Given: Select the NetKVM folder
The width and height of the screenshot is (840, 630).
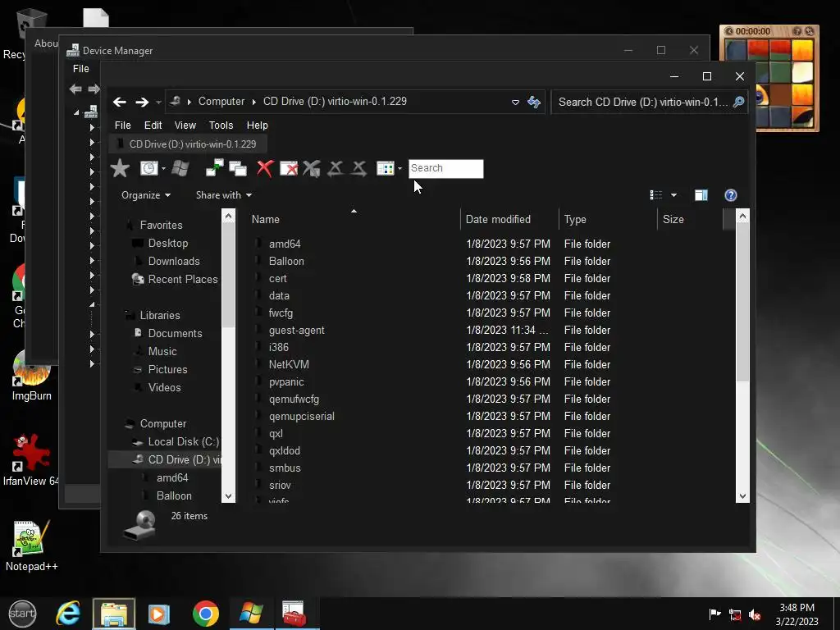Looking at the screenshot, I should tap(289, 364).
